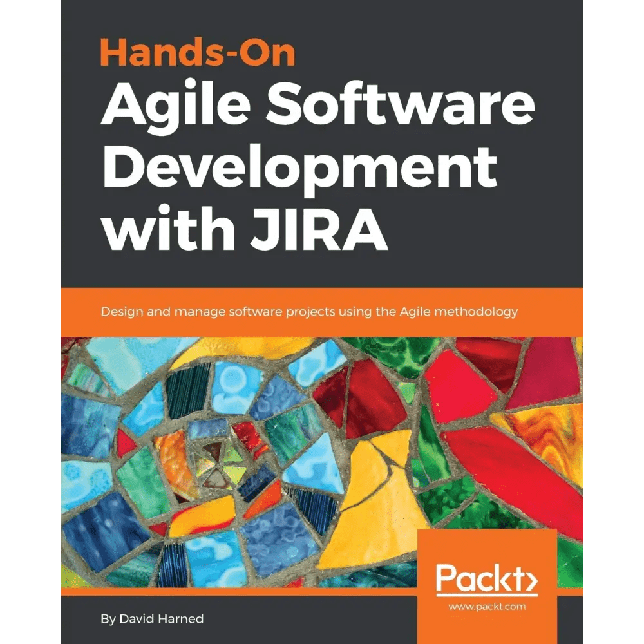This screenshot has width=644, height=644.
Task: Click the subtitle 'Design and manage software projects using the Agile methodology'
Action: [309, 312]
